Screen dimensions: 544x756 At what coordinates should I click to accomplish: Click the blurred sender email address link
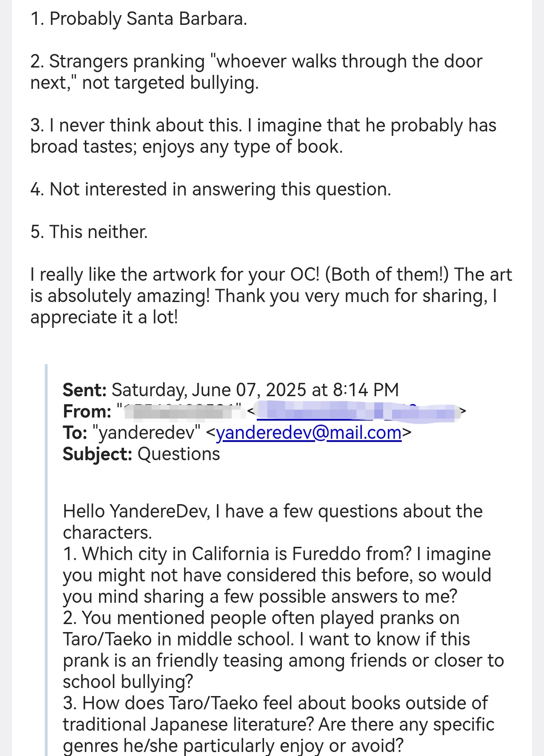pos(356,411)
